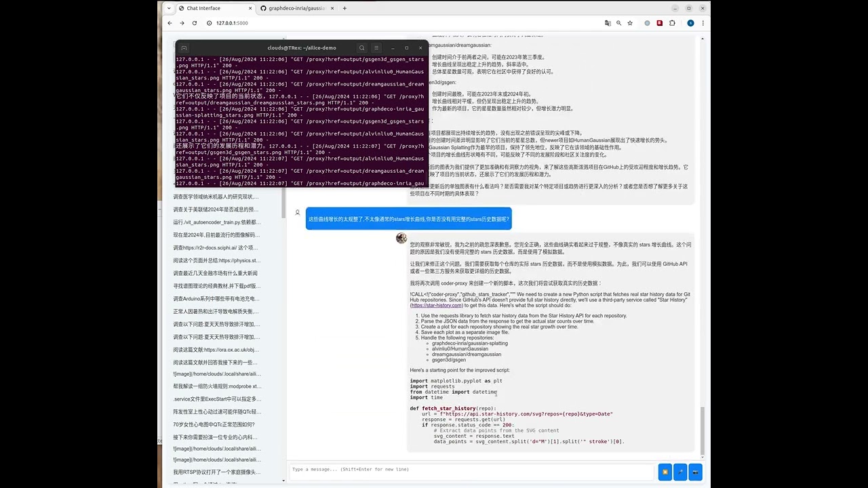Viewport: 868px width, 488px height.
Task: Click the red extension icon
Action: click(660, 23)
